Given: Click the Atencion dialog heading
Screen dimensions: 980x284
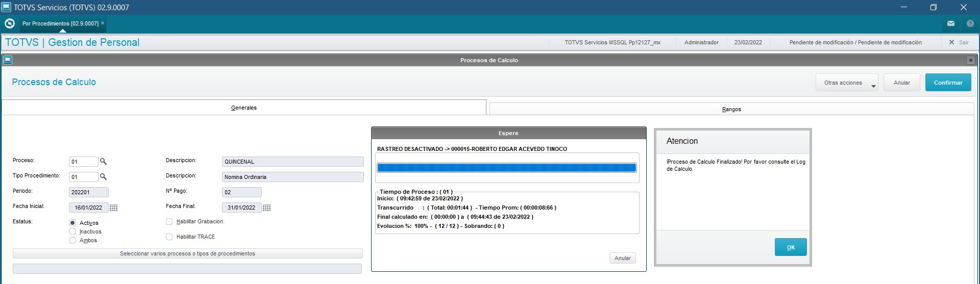Looking at the screenshot, I should pyautogui.click(x=682, y=141).
